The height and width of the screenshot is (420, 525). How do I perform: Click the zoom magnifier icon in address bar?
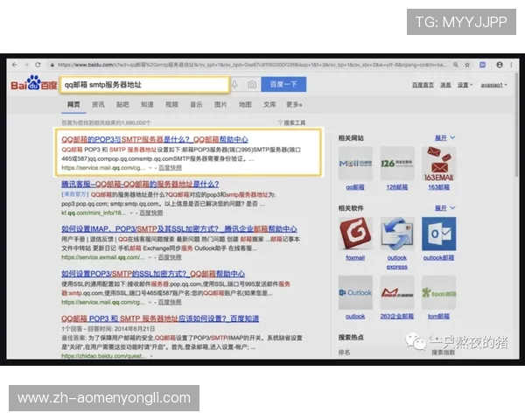tap(456, 65)
